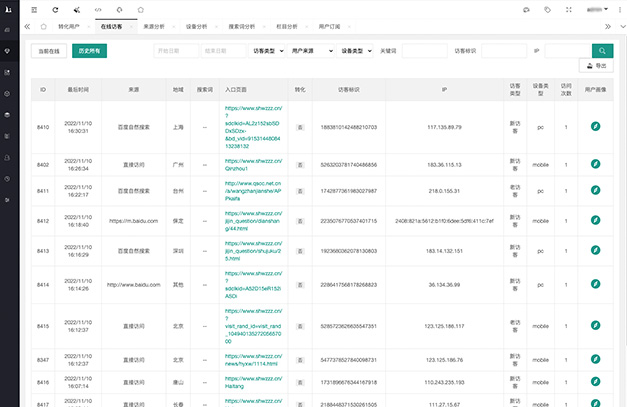627x407 pixels.
Task: Click the 当前在线 button
Action: 49,50
